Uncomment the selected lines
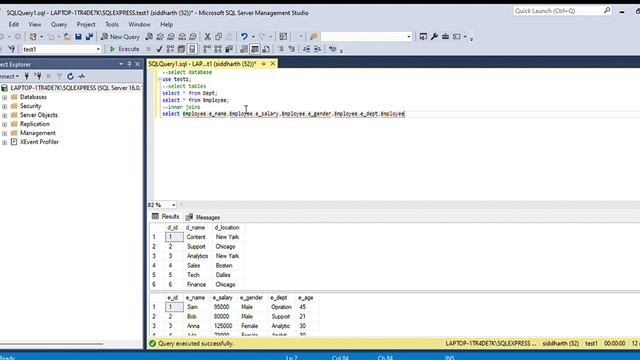This screenshot has height=360, width=640. pyautogui.click(x=291, y=49)
